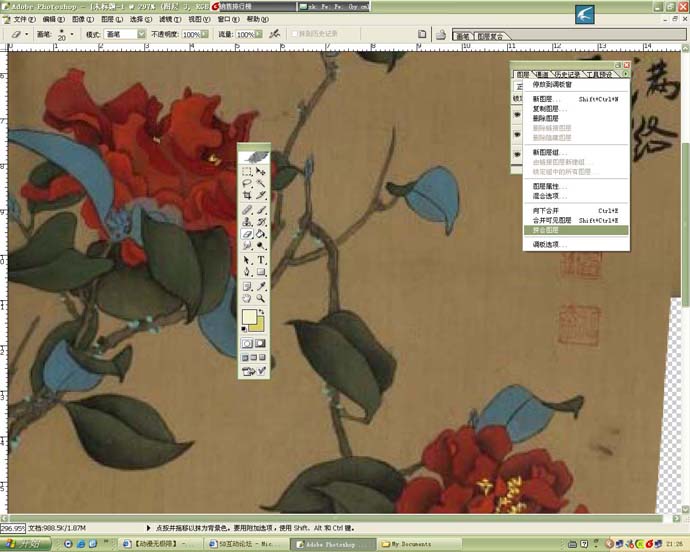Select the Crop tool

pyautogui.click(x=247, y=194)
